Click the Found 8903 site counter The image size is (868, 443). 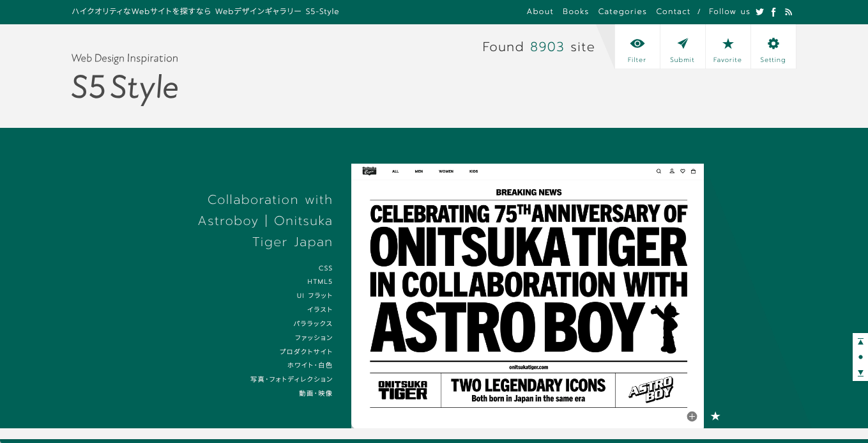pos(538,47)
